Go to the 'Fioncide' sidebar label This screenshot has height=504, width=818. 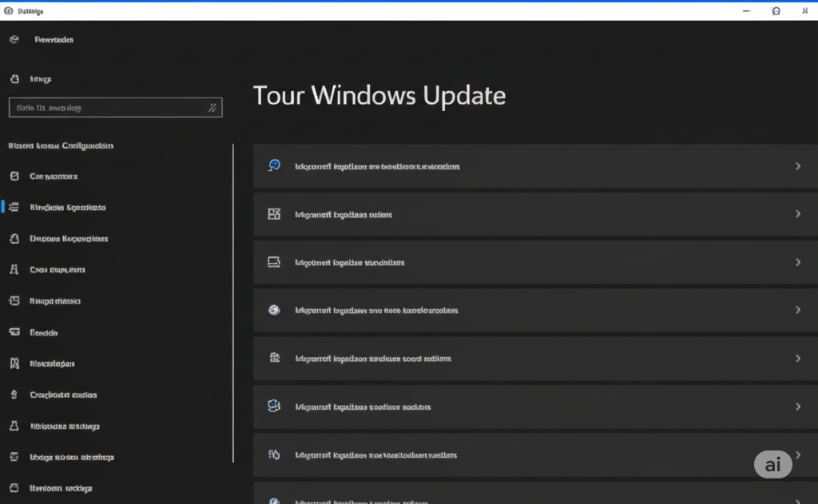[x=43, y=332]
